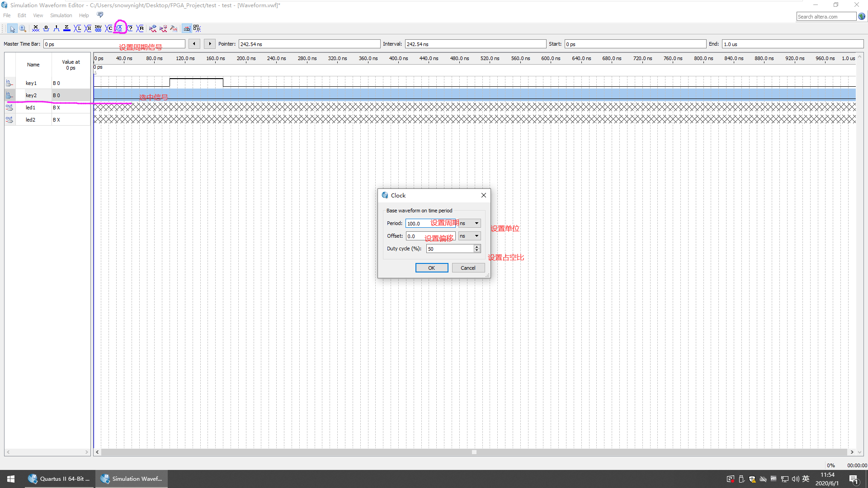The width and height of the screenshot is (868, 488).
Task: Click the Name column header
Action: pyautogui.click(x=33, y=65)
